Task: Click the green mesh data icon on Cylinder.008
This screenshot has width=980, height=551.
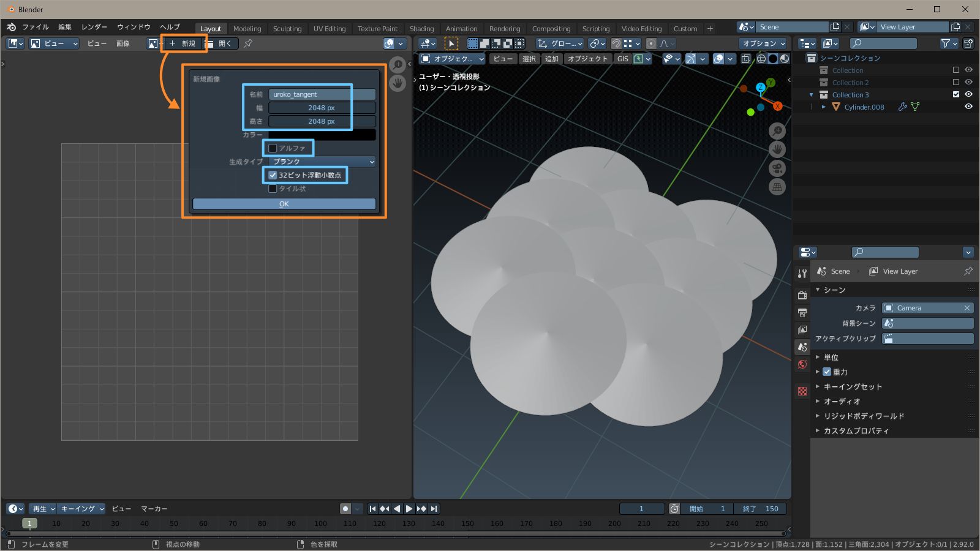Action: click(915, 107)
